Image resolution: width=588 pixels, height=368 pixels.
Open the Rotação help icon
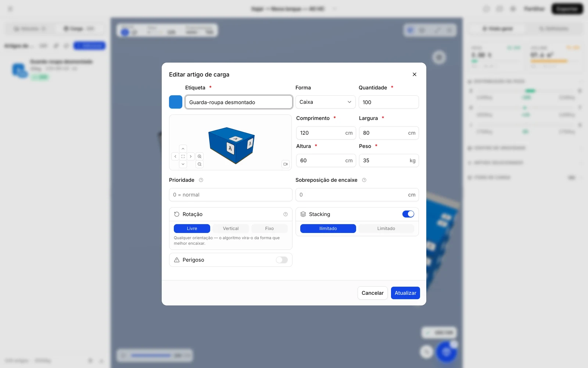click(x=286, y=214)
